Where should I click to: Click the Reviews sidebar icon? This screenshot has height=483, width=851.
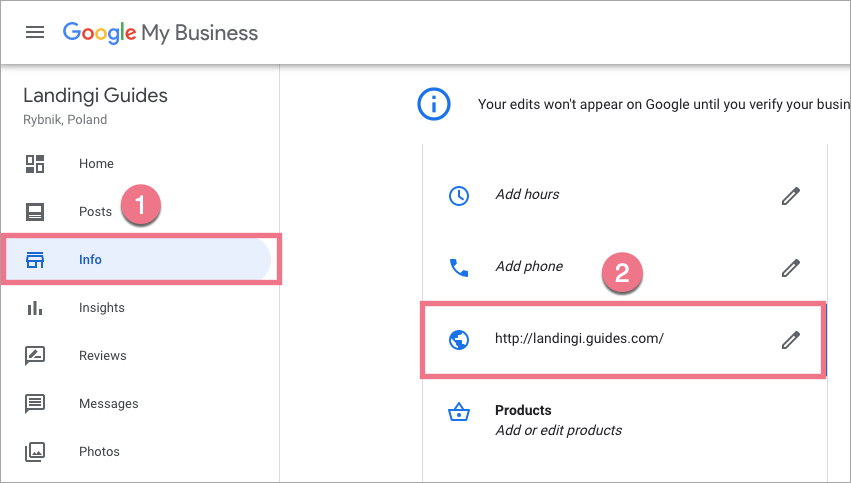click(x=35, y=356)
